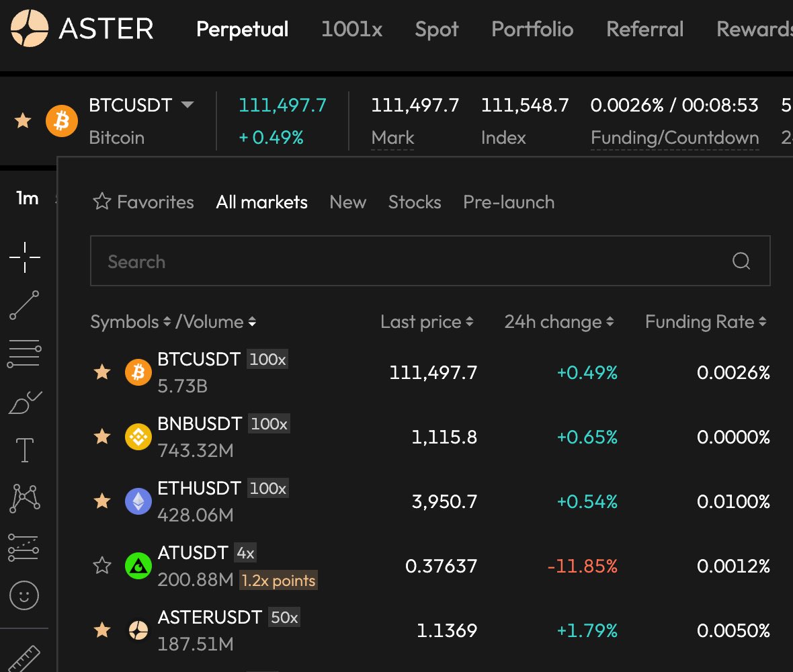This screenshot has width=793, height=672.
Task: Click the search magnifier icon
Action: (x=741, y=261)
